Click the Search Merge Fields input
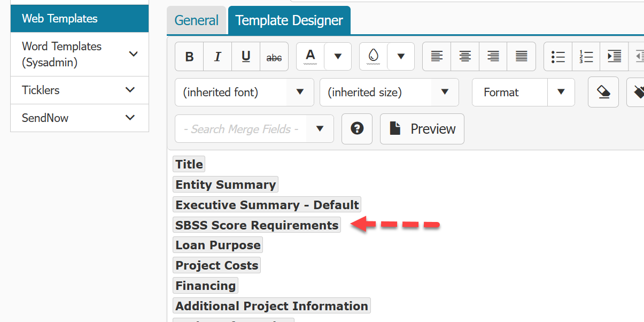The height and width of the screenshot is (322, 644). [241, 129]
